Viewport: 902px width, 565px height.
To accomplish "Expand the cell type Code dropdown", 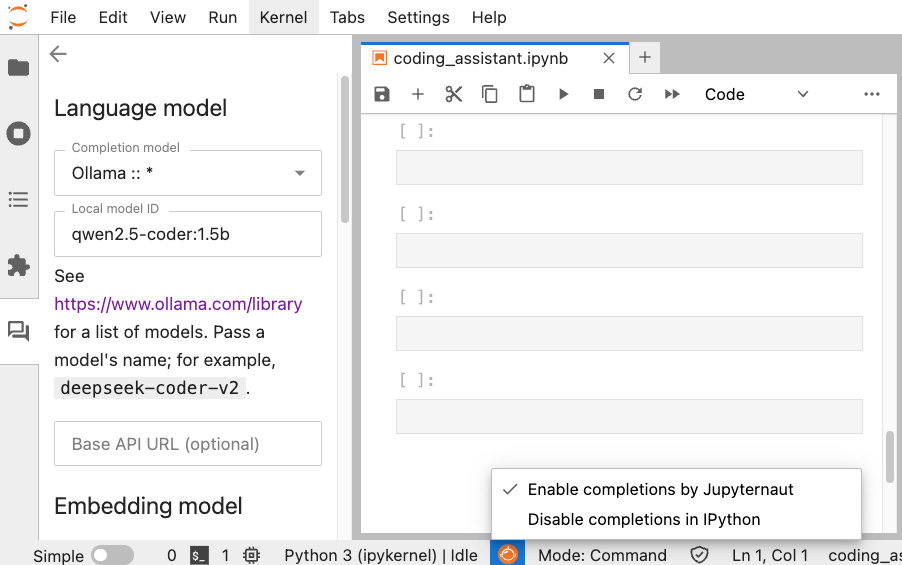I will pos(756,94).
